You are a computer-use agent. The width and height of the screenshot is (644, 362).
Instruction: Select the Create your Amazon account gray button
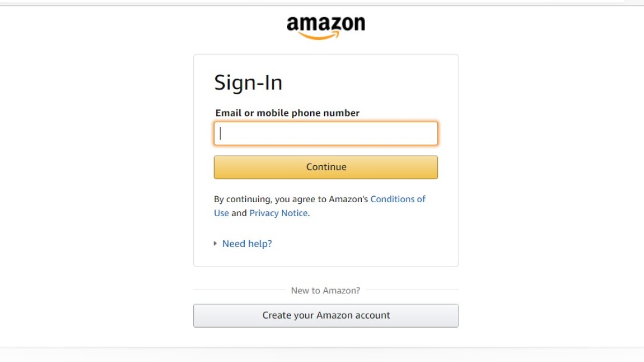pos(326,315)
